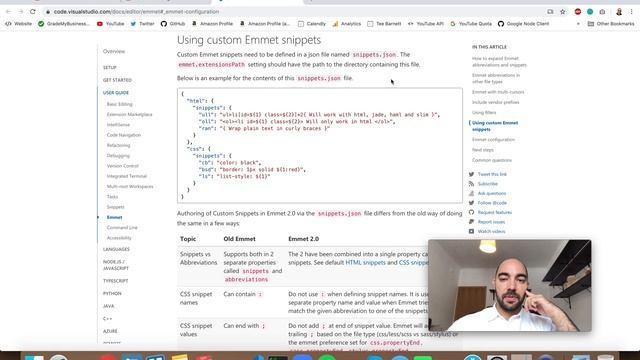Open the Calendly bookmark

pyautogui.click(x=312, y=24)
